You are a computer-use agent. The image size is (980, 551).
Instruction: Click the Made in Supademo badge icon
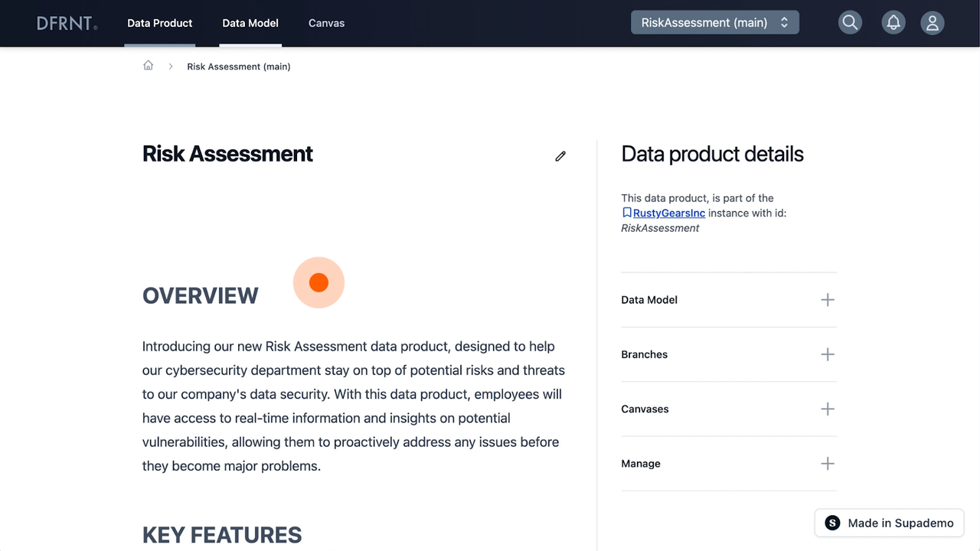point(832,523)
